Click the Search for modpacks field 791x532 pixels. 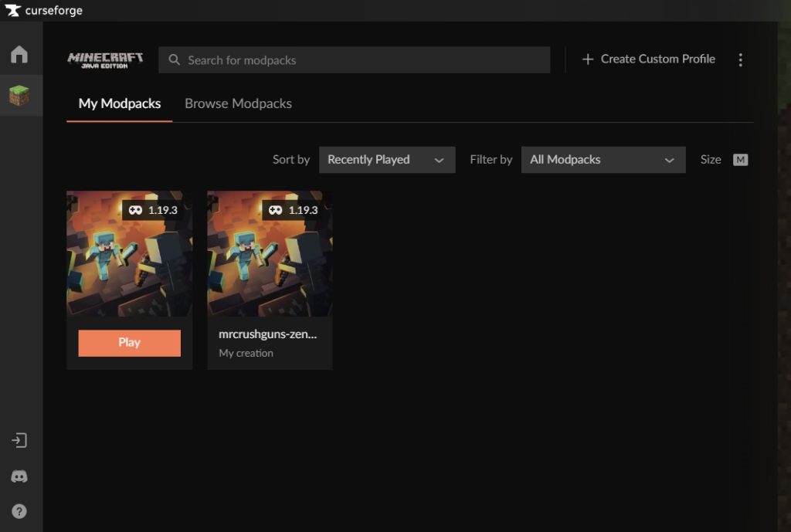click(354, 60)
